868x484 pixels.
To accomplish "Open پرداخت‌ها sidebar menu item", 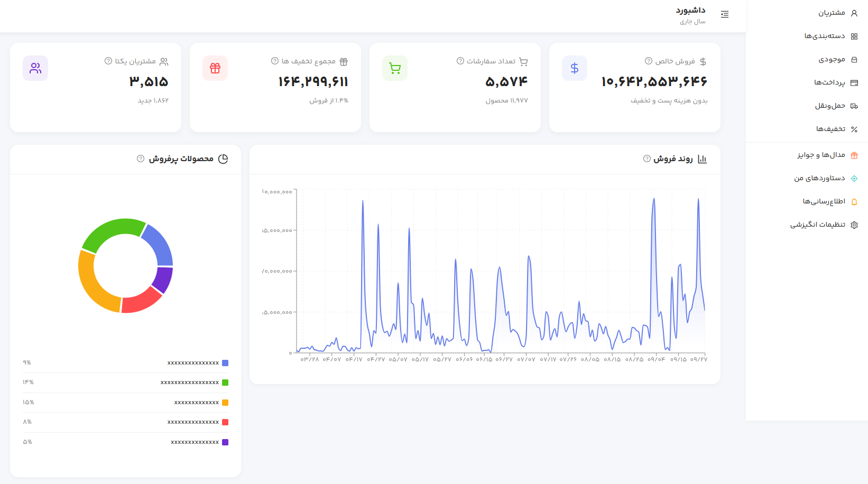I will [x=829, y=82].
